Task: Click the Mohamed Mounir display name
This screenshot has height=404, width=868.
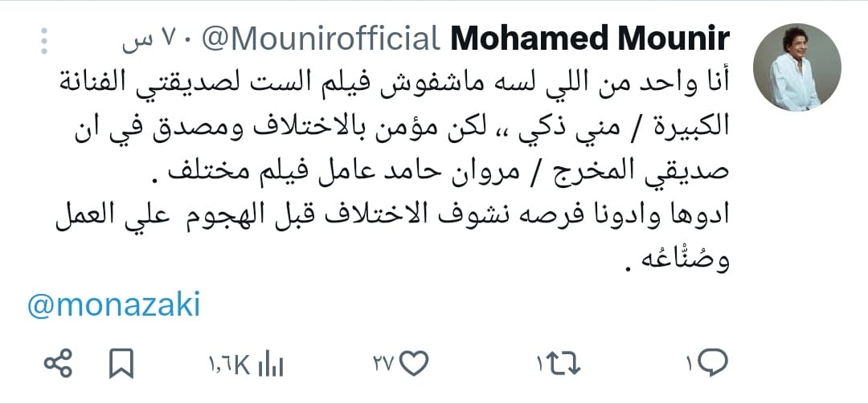Action: tap(590, 38)
